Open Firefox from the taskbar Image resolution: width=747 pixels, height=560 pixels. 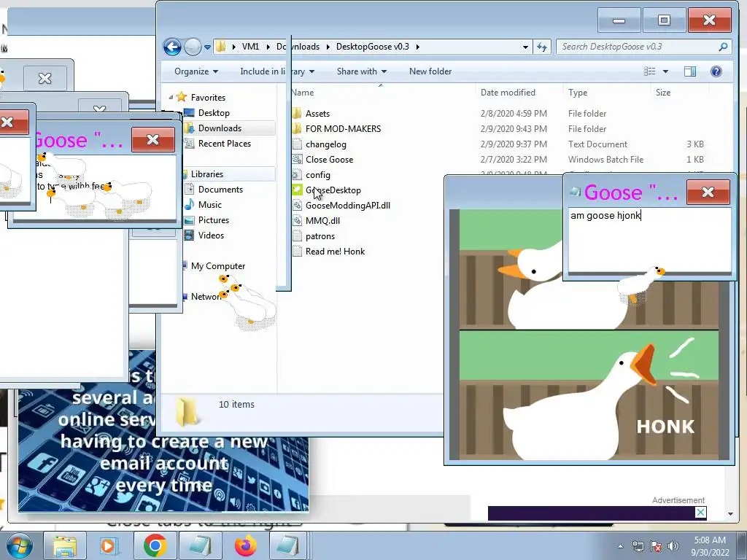(x=245, y=545)
